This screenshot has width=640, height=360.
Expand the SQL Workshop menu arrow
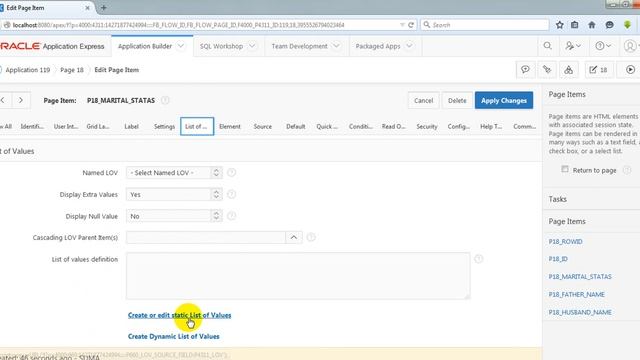(x=252, y=46)
